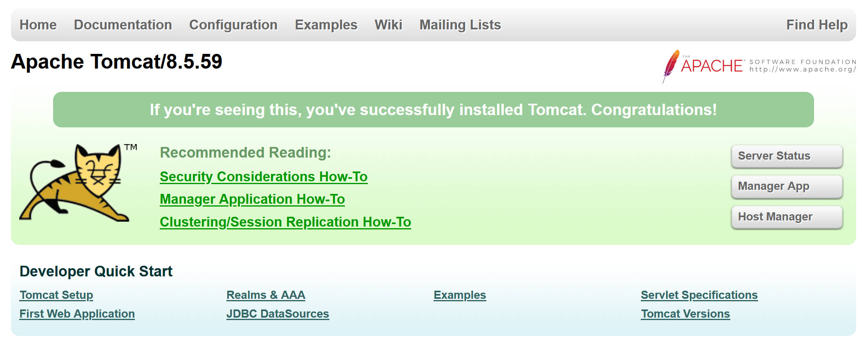Viewport: 868px width, 347px height.
Task: Open Mailing Lists from the nav bar
Action: point(460,25)
